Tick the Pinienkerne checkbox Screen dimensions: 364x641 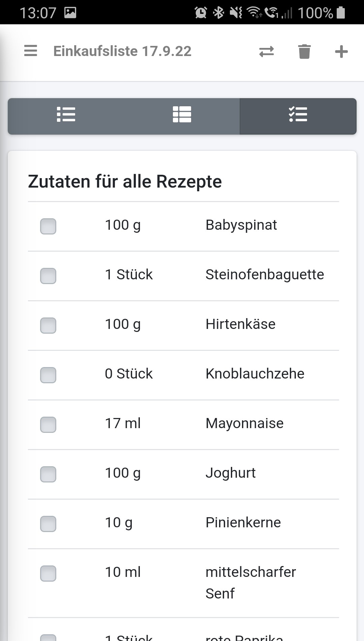(48, 524)
